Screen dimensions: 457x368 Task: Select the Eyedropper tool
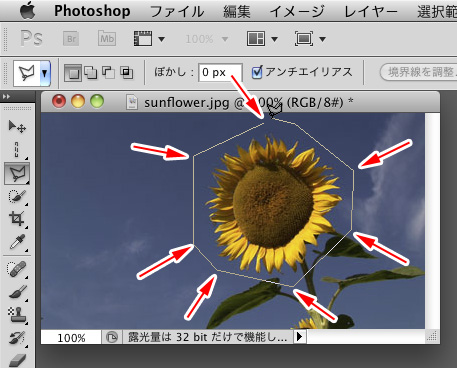click(x=17, y=242)
